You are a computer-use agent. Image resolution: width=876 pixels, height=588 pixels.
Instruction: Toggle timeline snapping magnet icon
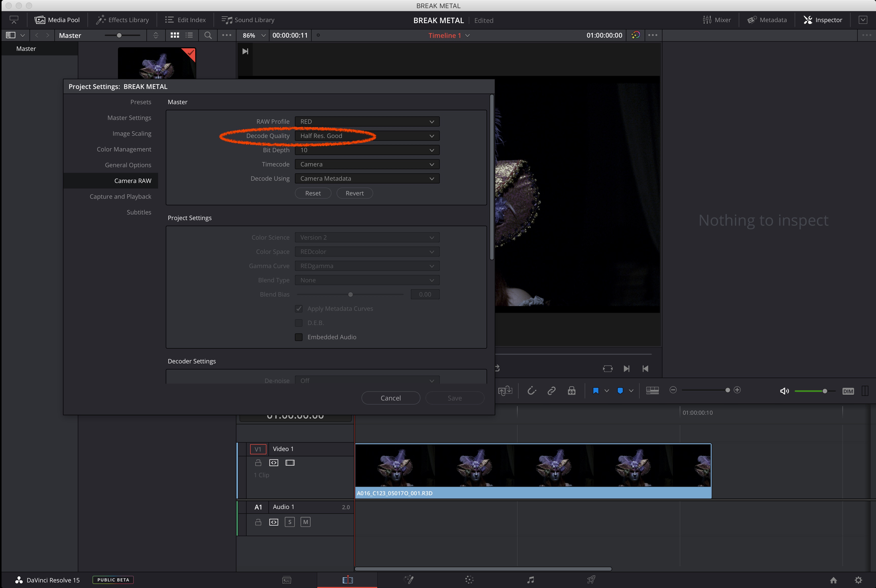click(532, 391)
